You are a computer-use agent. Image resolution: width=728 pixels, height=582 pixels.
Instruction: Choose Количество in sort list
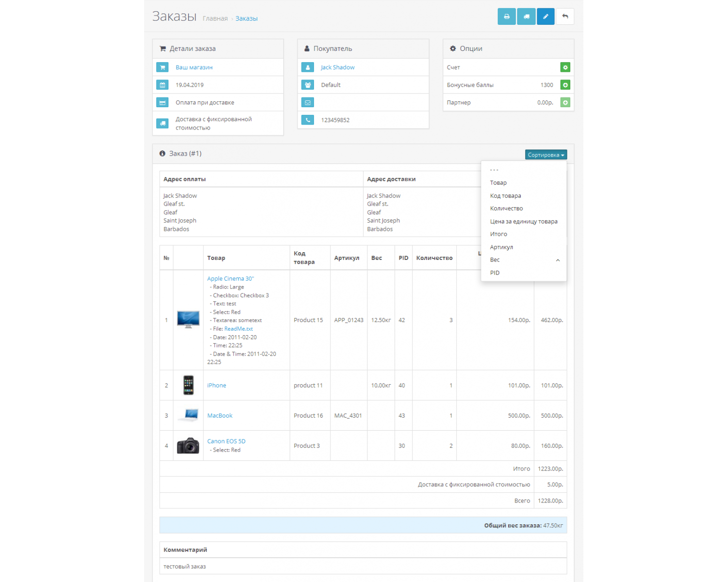click(506, 209)
